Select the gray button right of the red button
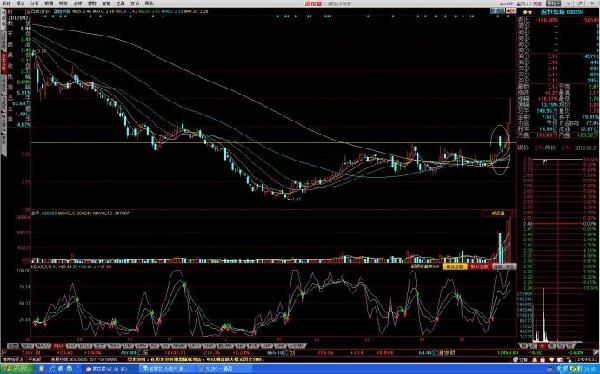600x374 pixels. (x=504, y=266)
